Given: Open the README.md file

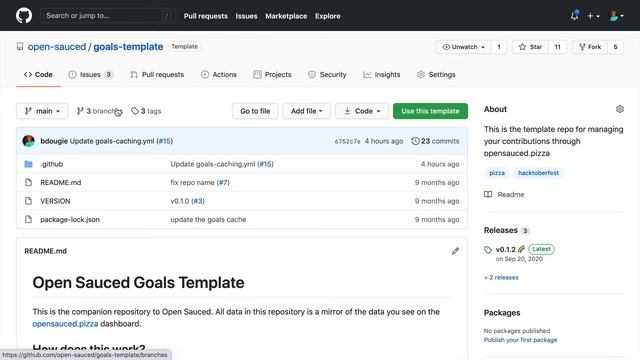Looking at the screenshot, I should 60,182.
